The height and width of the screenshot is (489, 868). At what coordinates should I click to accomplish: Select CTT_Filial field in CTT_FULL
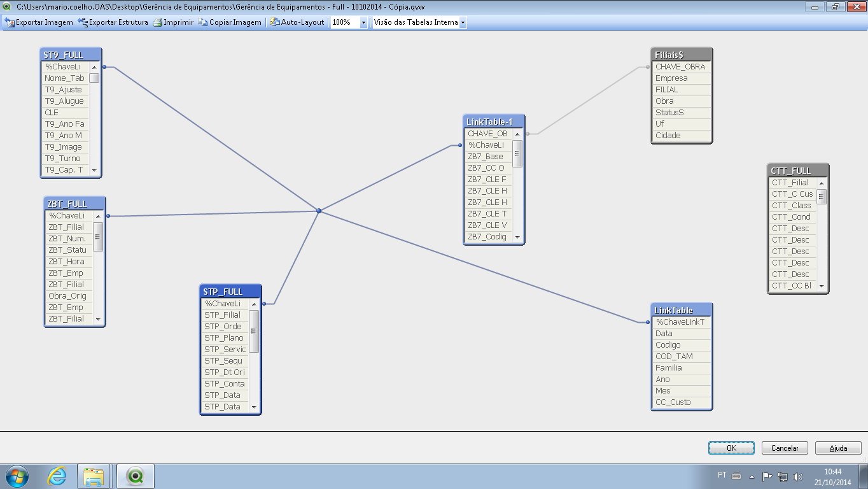pos(792,183)
